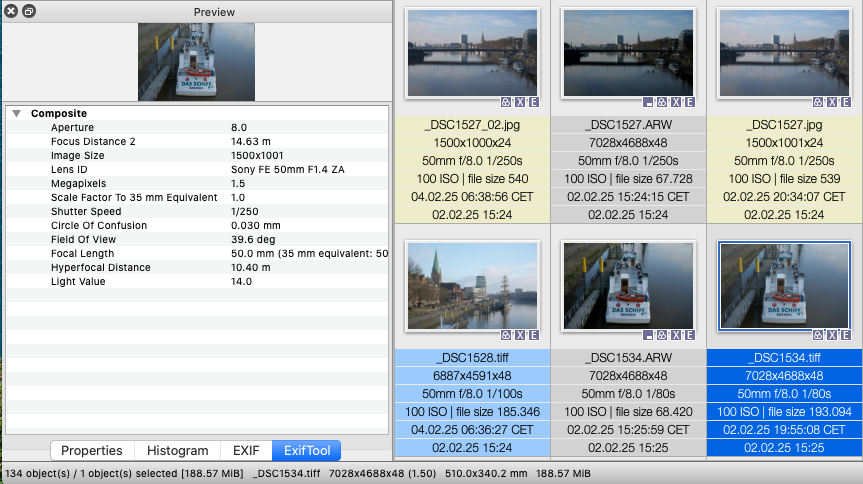This screenshot has width=863, height=484.
Task: Click the EXIF 'E' badge on _DSC1534.ARW
Action: pos(690,335)
